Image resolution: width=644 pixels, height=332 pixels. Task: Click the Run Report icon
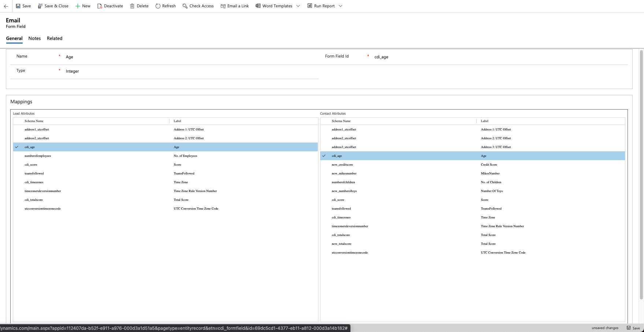tap(310, 6)
